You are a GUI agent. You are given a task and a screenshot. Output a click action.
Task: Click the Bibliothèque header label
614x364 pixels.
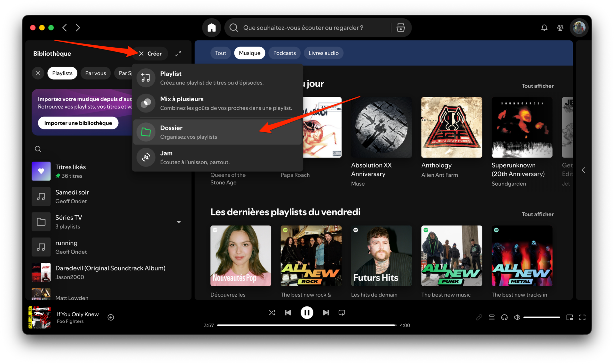point(52,53)
